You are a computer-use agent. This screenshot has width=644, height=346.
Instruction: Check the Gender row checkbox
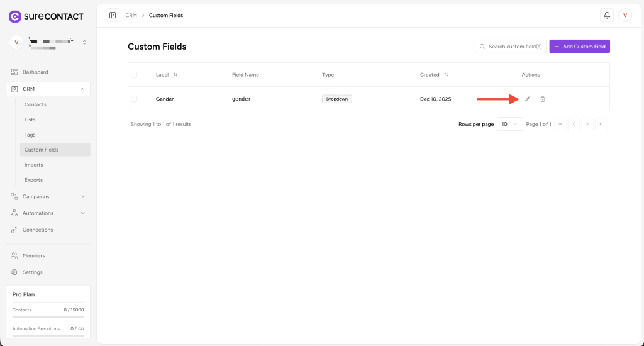coord(134,99)
